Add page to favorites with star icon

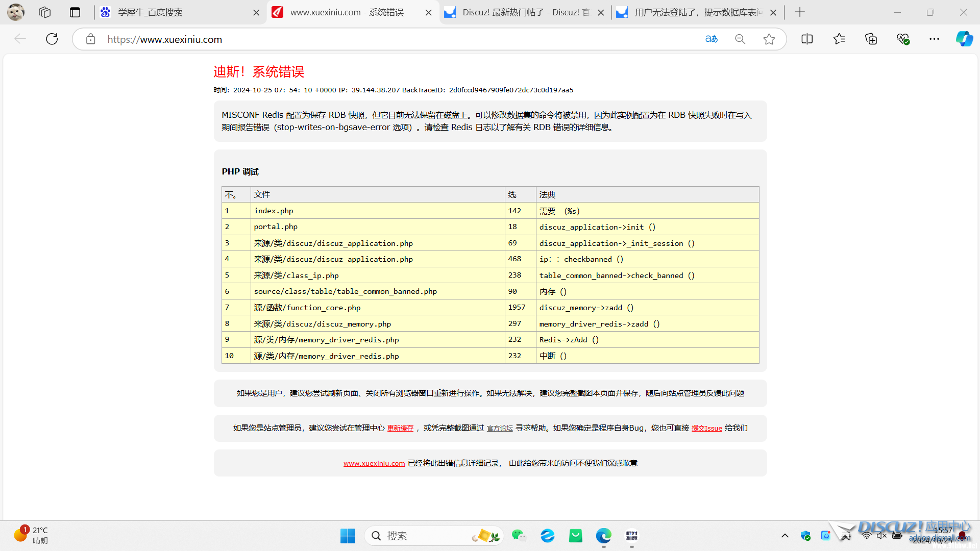pos(769,39)
